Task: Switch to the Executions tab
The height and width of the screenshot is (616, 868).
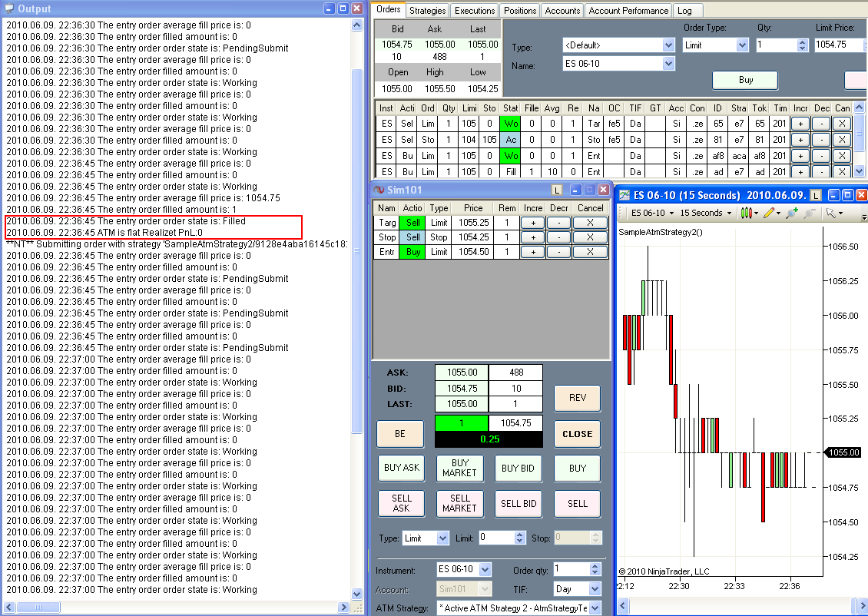Action: point(475,11)
